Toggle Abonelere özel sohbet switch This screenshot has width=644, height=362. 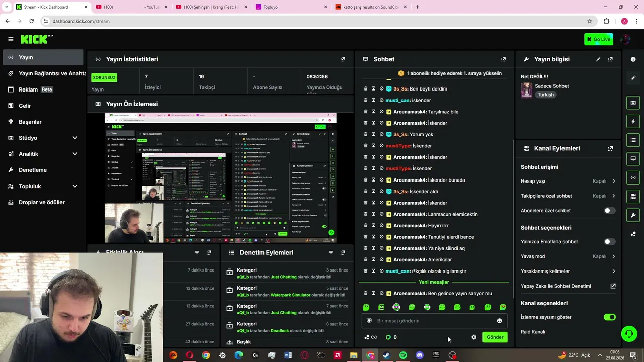[x=609, y=211]
